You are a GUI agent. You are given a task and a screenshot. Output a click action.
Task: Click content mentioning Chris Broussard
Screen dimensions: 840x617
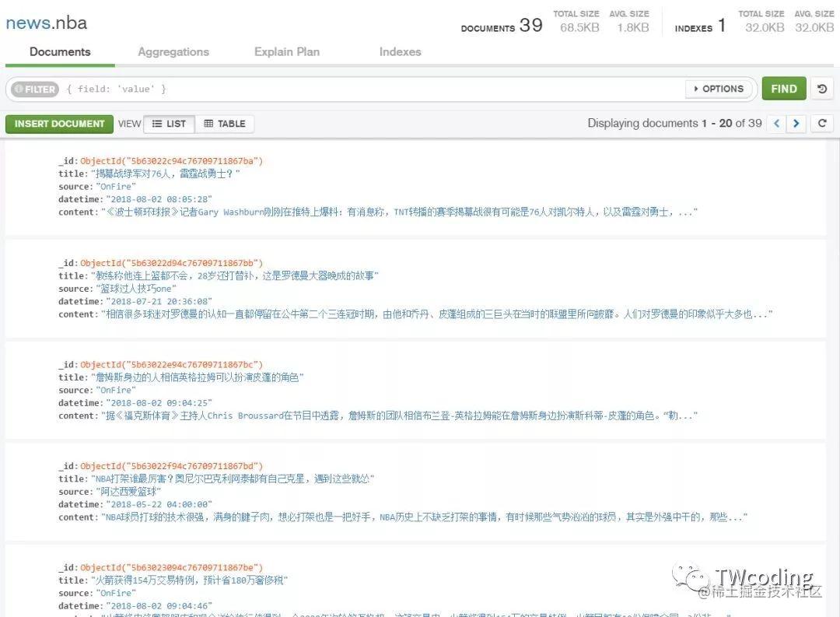400,416
